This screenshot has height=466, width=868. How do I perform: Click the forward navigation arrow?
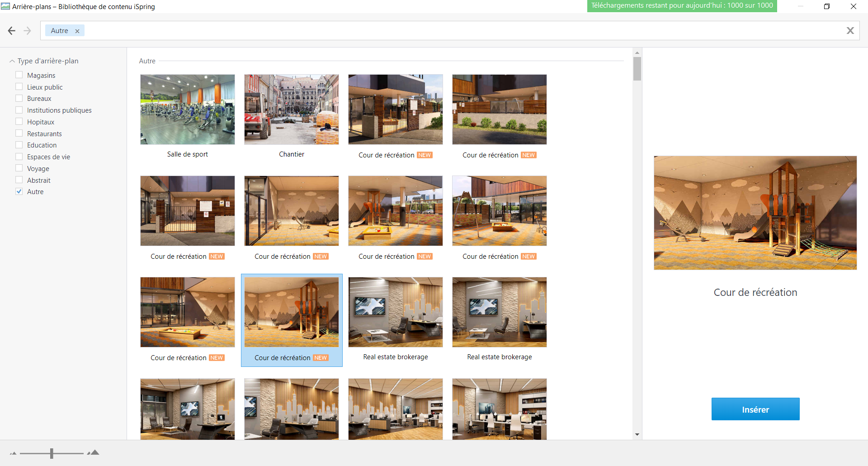coord(27,31)
